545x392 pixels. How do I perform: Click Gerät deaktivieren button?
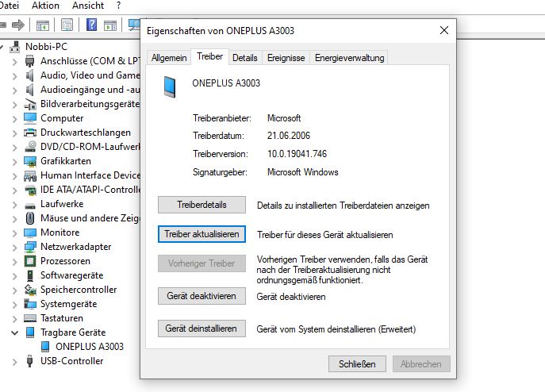(x=201, y=296)
